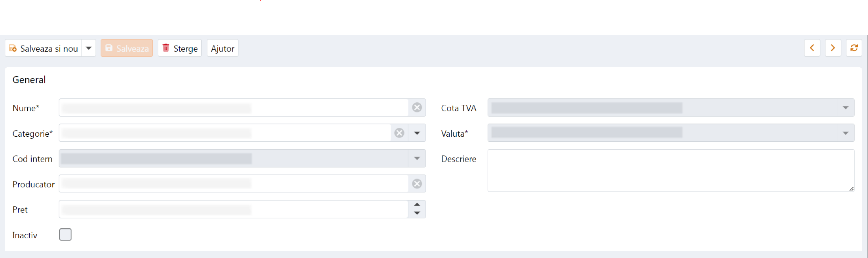
Task: Open the Cod intern dropdown
Action: 417,158
